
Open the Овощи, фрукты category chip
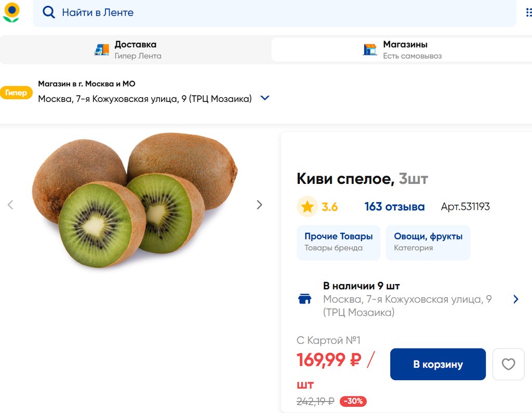pyautogui.click(x=428, y=242)
